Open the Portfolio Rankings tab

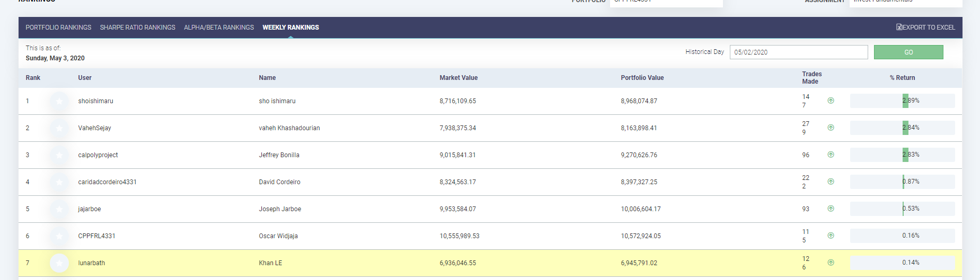click(x=58, y=28)
